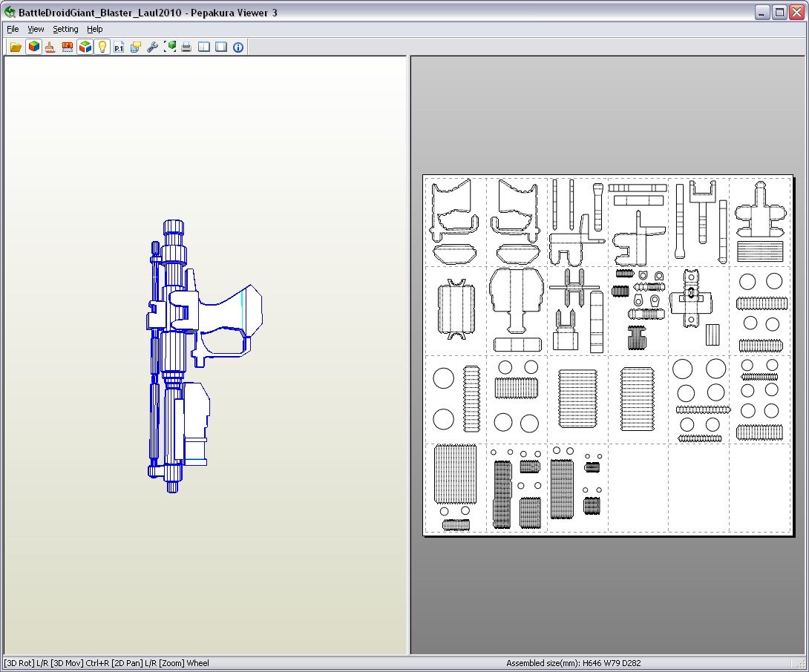Click the paint brush texture icon

point(50,47)
